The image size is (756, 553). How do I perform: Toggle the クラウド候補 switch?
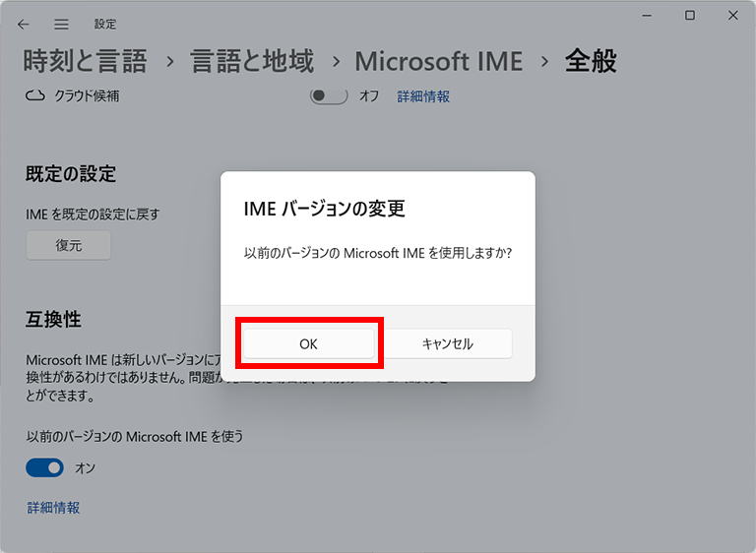point(329,96)
